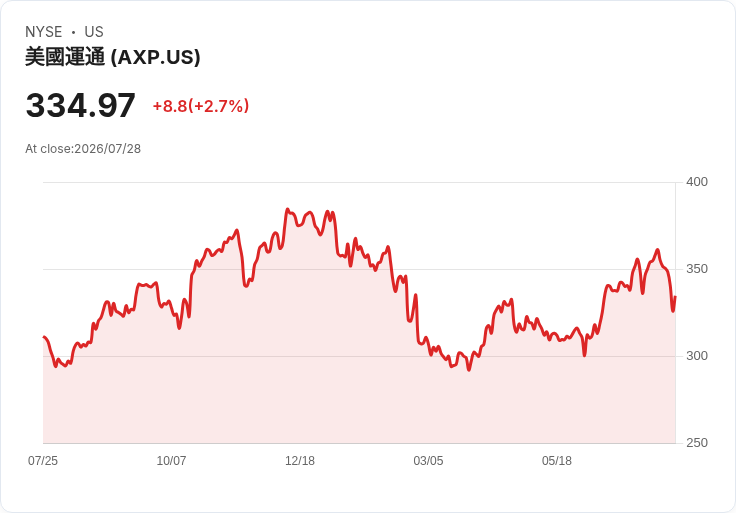The width and height of the screenshot is (736, 513).
Task: Select the 10/07 date on the x-axis
Action: tap(171, 461)
